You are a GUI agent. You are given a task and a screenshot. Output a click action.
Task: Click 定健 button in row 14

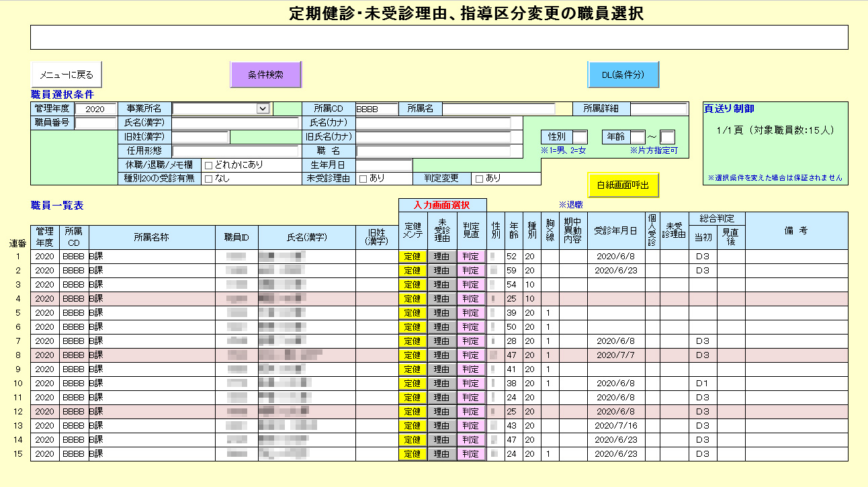pyautogui.click(x=413, y=440)
